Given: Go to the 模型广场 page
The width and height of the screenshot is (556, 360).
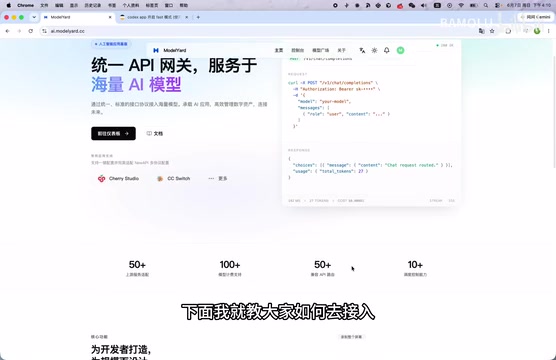Looking at the screenshot, I should pos(321,50).
